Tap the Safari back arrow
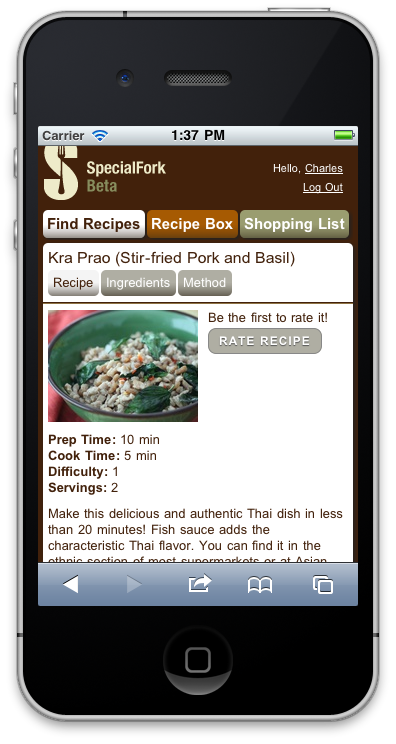Image resolution: width=396 pixels, height=744 pixels. 70,584
